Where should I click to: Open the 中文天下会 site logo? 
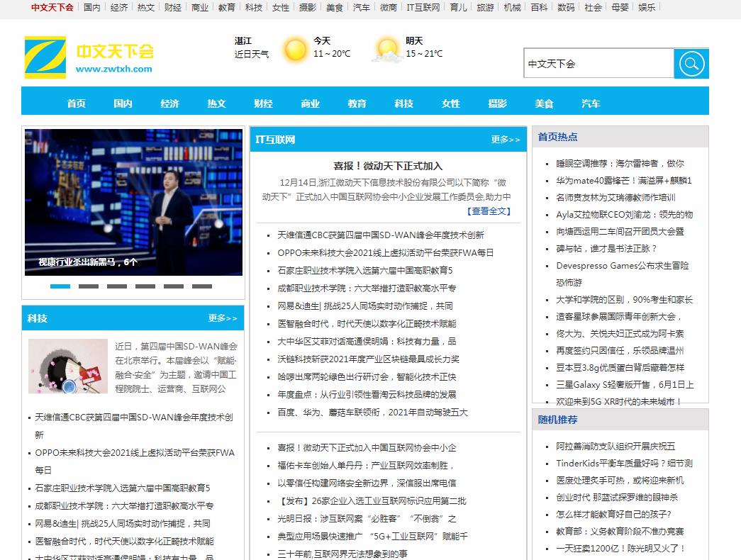pos(89,57)
